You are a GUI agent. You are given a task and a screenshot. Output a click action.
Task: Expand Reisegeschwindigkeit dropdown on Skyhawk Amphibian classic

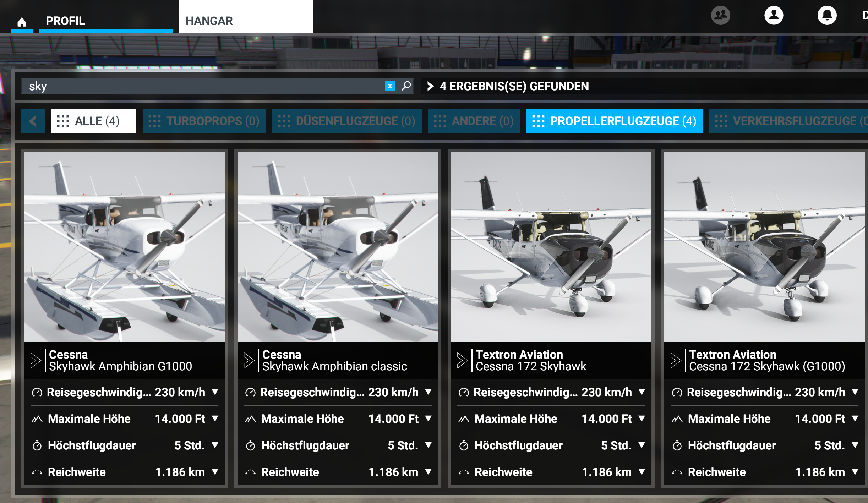(428, 392)
